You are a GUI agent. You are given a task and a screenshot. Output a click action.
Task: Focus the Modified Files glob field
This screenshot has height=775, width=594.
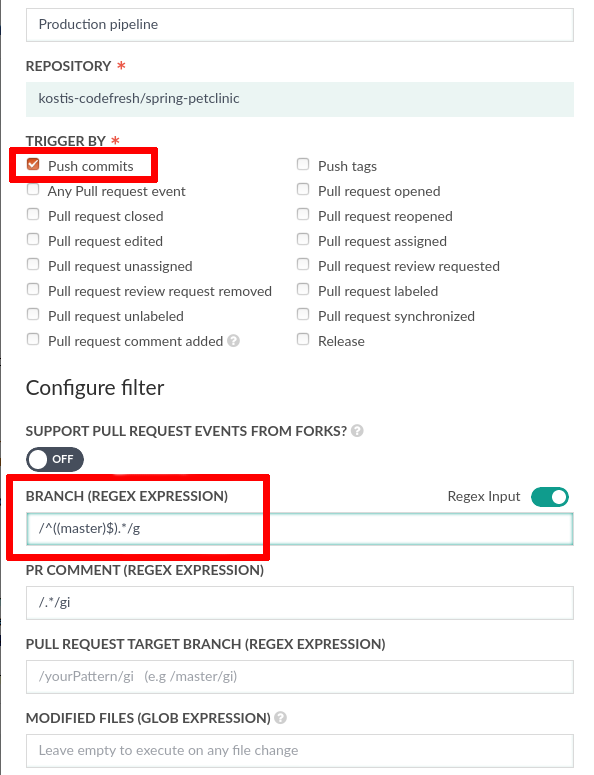(x=299, y=751)
